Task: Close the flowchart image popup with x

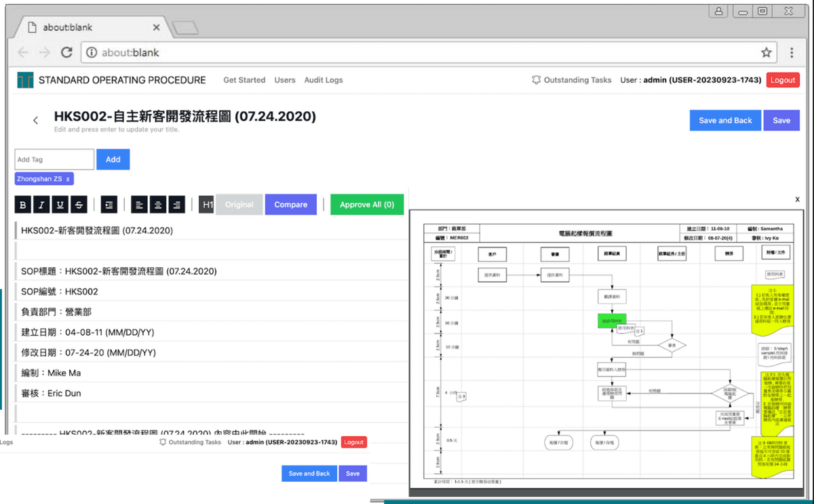Action: [797, 199]
